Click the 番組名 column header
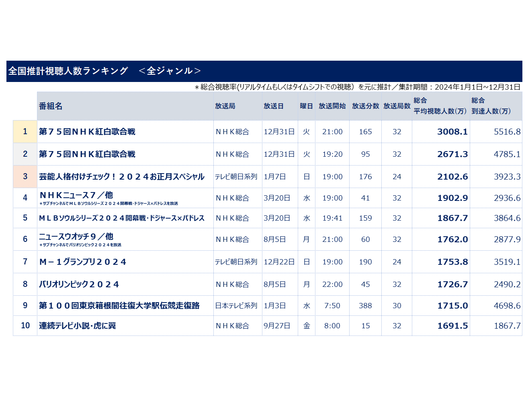The height and width of the screenshot is (399, 532). click(x=51, y=106)
